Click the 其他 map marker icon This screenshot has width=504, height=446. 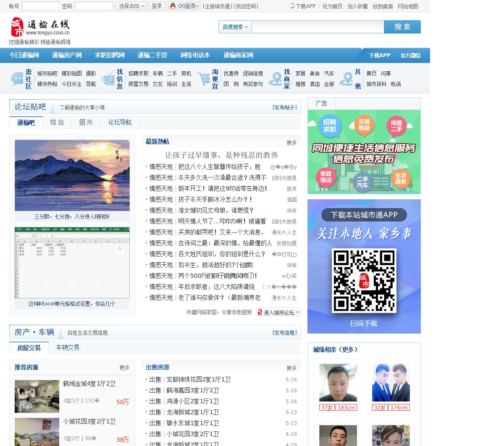point(346,78)
